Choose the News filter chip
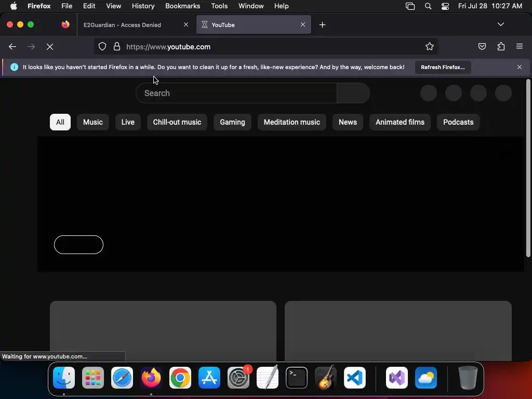This screenshot has width=532, height=399. tap(348, 122)
